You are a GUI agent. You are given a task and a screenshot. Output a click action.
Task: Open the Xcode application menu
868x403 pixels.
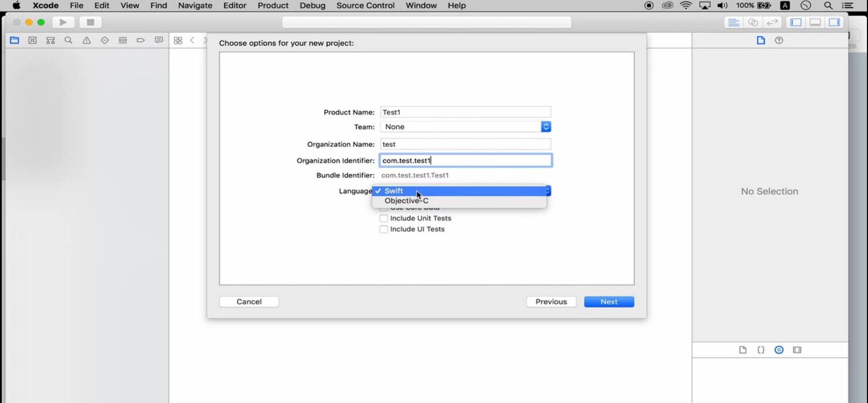point(46,5)
